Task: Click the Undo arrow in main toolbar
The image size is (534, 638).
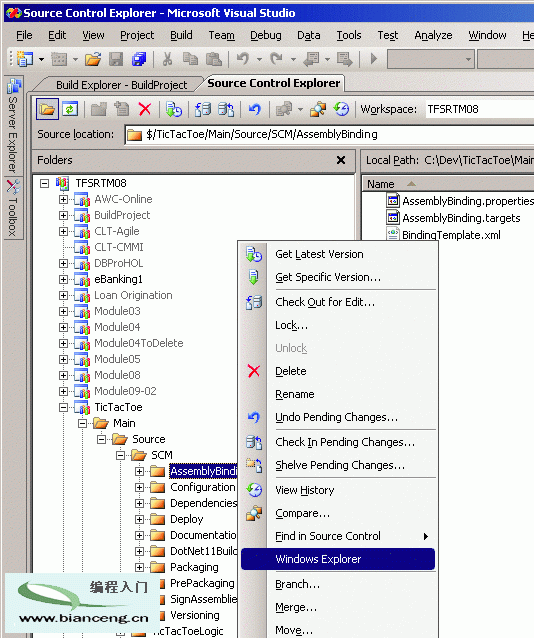Action: point(243,59)
